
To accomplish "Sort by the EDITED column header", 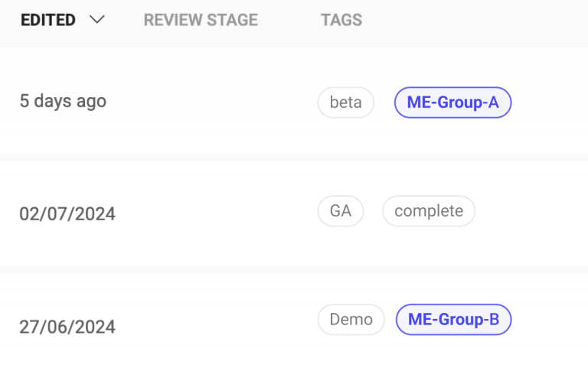I will click(48, 21).
